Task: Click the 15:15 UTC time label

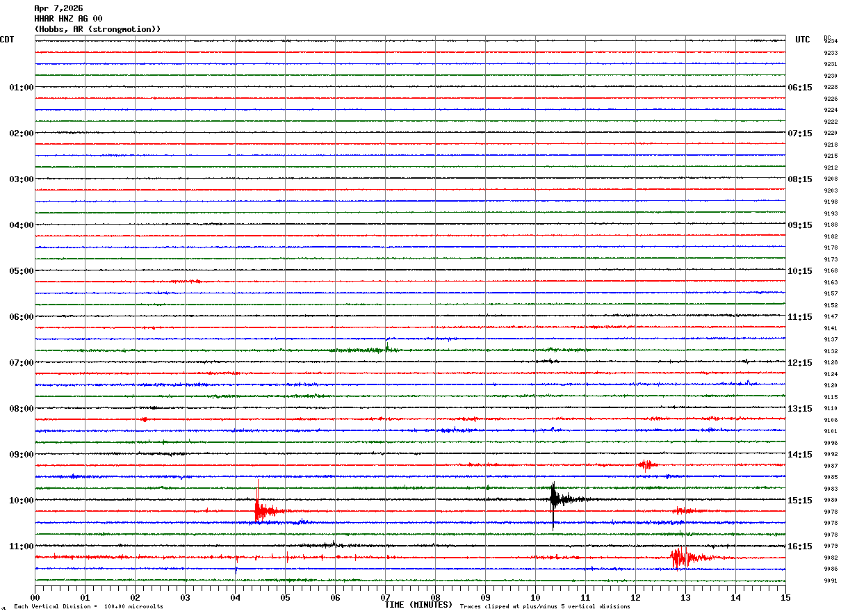Action: (800, 501)
